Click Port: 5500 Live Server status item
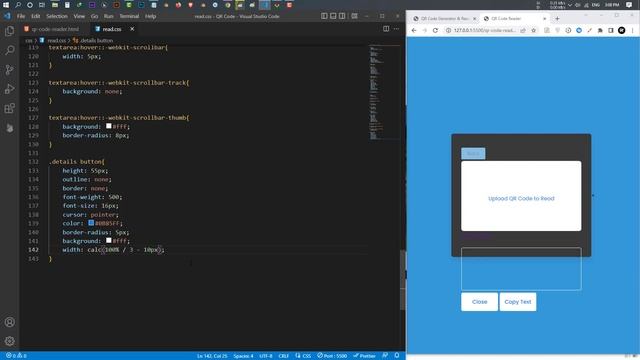This screenshot has width=640, height=360. pyautogui.click(x=332, y=356)
